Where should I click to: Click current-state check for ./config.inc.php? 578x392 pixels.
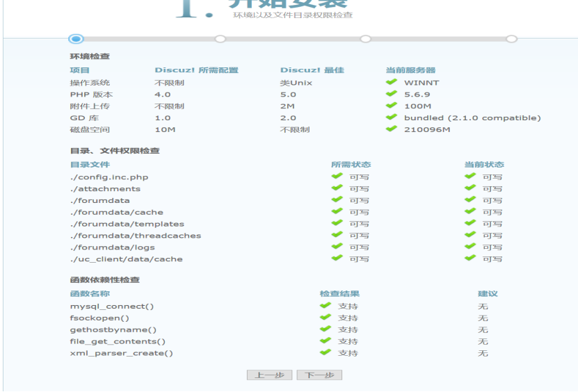click(x=470, y=176)
